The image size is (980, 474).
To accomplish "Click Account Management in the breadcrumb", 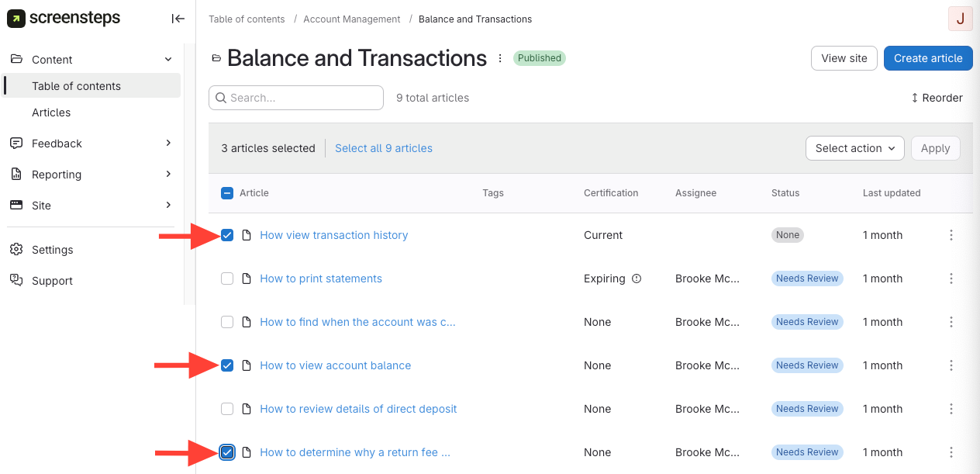I will [352, 19].
